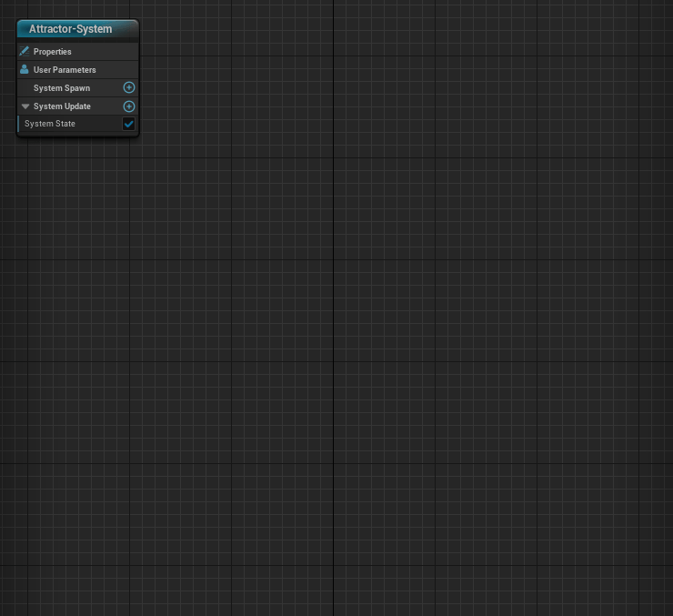
Task: Click empty gap between System Update text and plus
Action: click(x=106, y=106)
